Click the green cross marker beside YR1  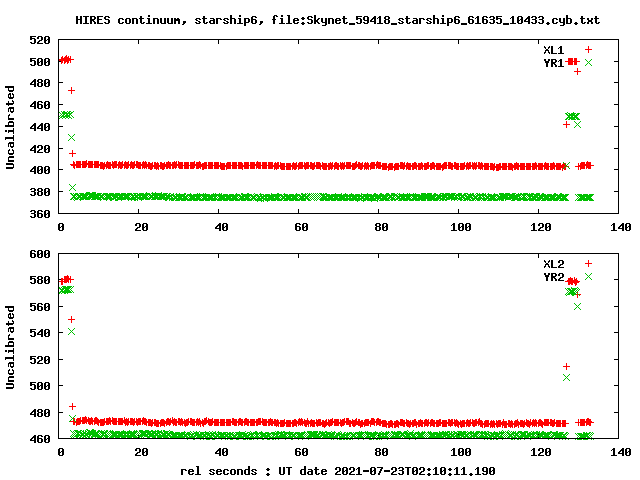click(x=588, y=62)
